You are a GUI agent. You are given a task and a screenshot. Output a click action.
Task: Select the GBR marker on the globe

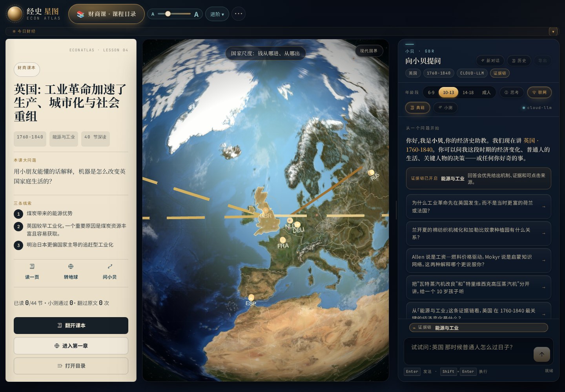(x=266, y=211)
